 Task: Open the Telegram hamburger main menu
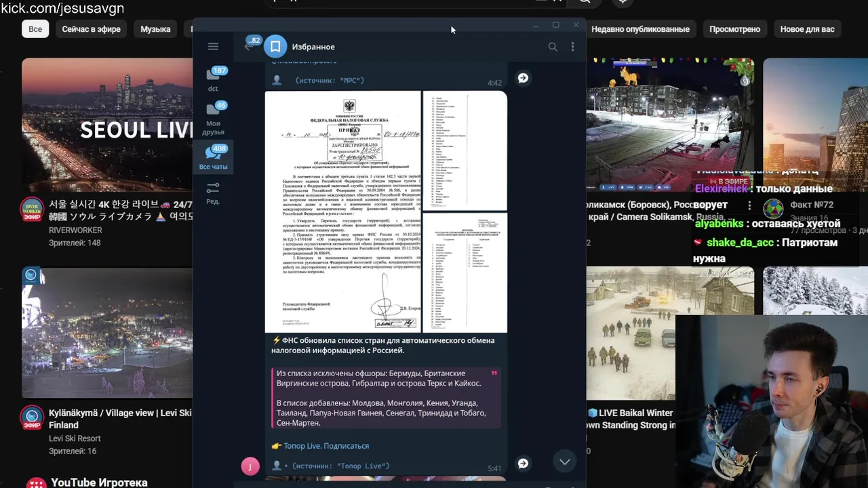pyautogui.click(x=213, y=47)
